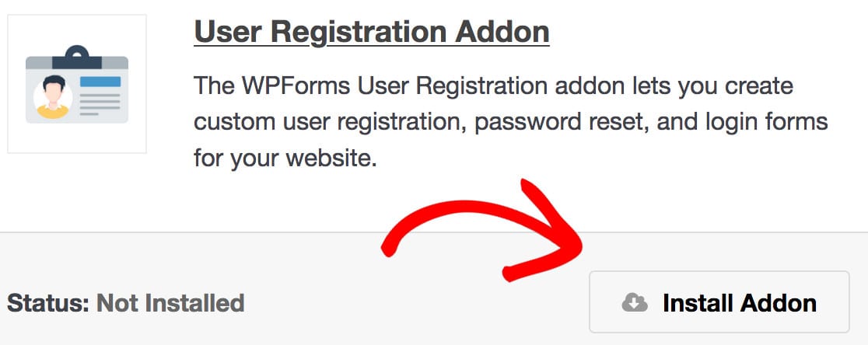Screen dimensions: 868x345
Task: Click "for your website." description line
Action: pyautogui.click(x=285, y=159)
